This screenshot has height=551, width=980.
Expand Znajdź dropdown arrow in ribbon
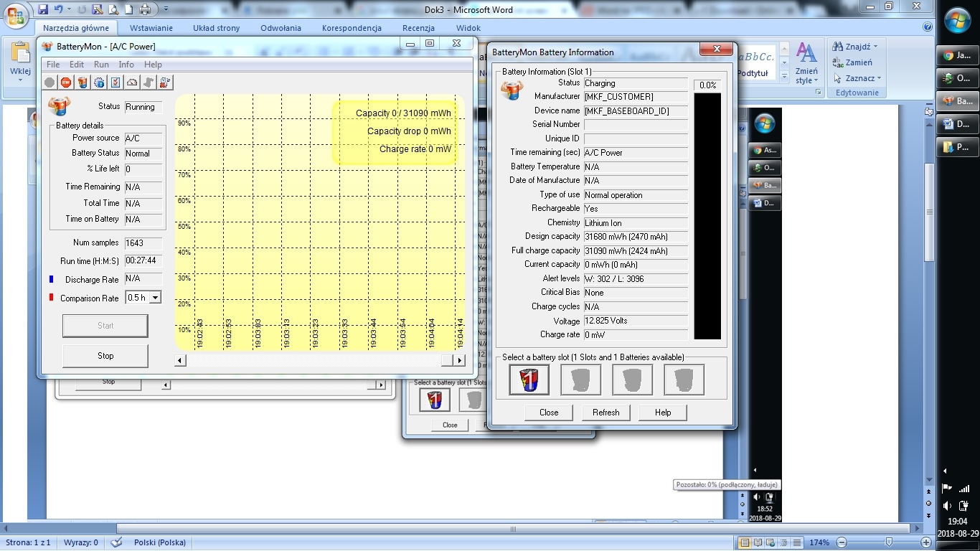tap(875, 47)
